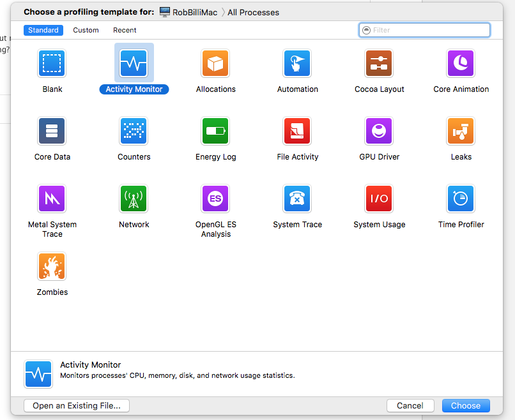Viewport: 515px width, 420px height.
Task: Pick the Automation template icon
Action: pyautogui.click(x=297, y=63)
